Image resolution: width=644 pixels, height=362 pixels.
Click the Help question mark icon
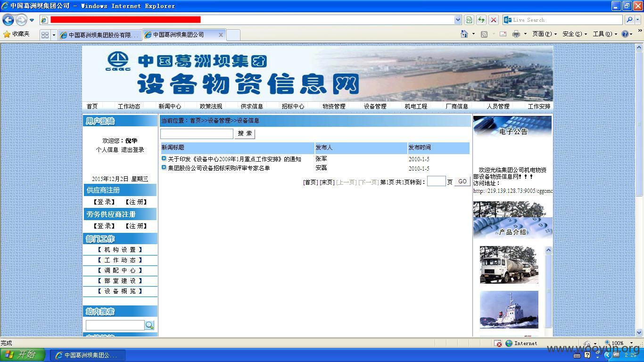tap(625, 34)
